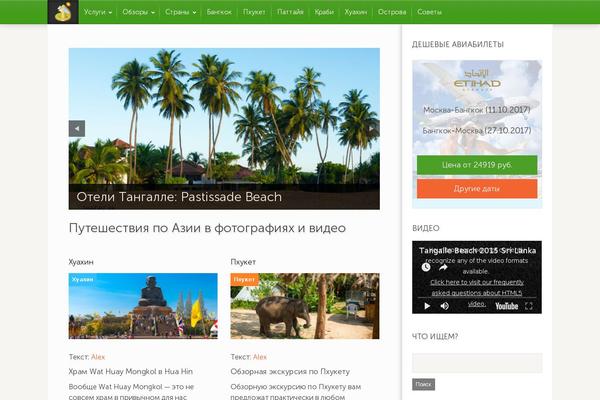Show the next slide with the right arrow

coord(372,129)
